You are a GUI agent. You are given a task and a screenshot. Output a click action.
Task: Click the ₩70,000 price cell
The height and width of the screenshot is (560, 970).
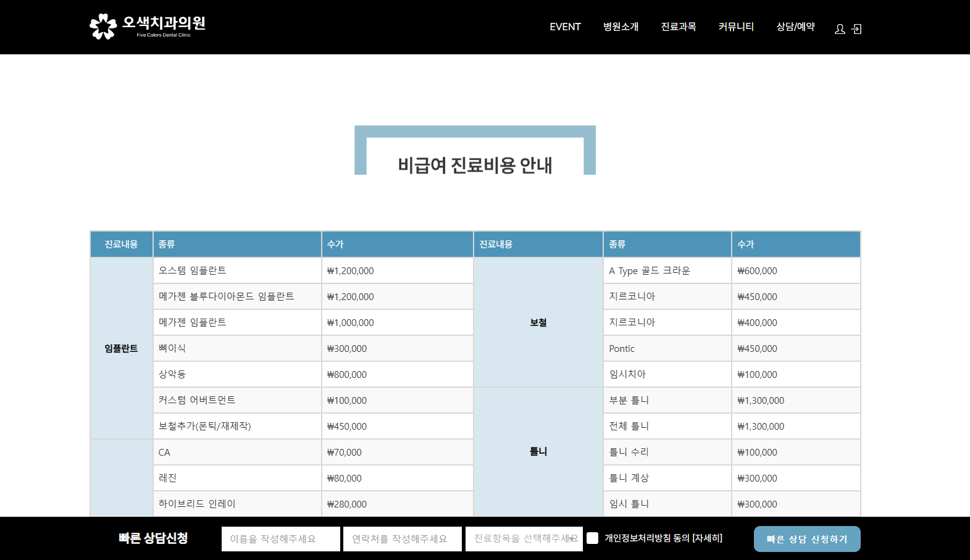tap(398, 452)
